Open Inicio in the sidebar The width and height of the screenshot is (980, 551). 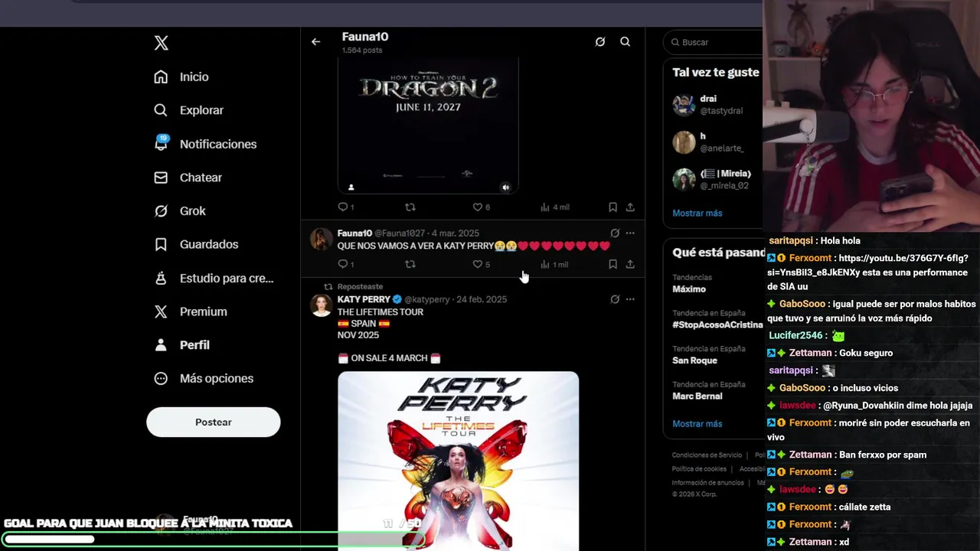pos(181,77)
